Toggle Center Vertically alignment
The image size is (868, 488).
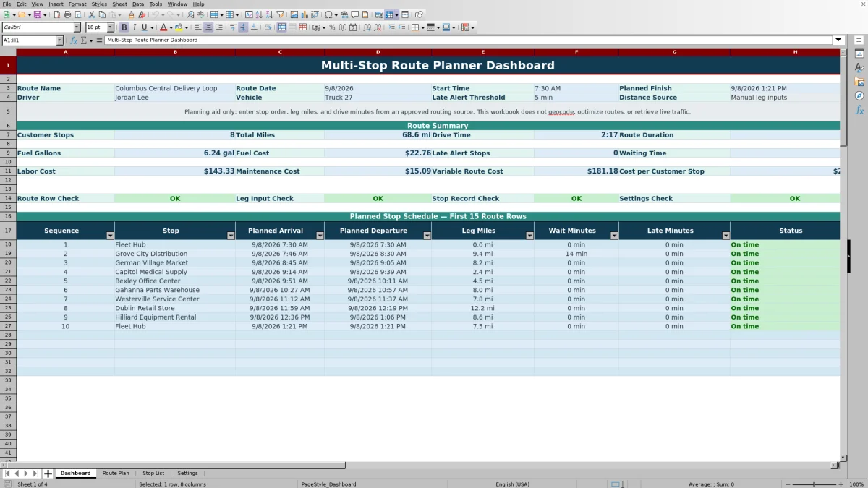(243, 27)
